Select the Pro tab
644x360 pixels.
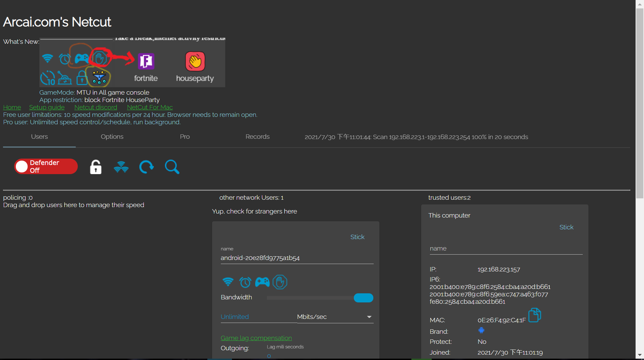tap(185, 137)
